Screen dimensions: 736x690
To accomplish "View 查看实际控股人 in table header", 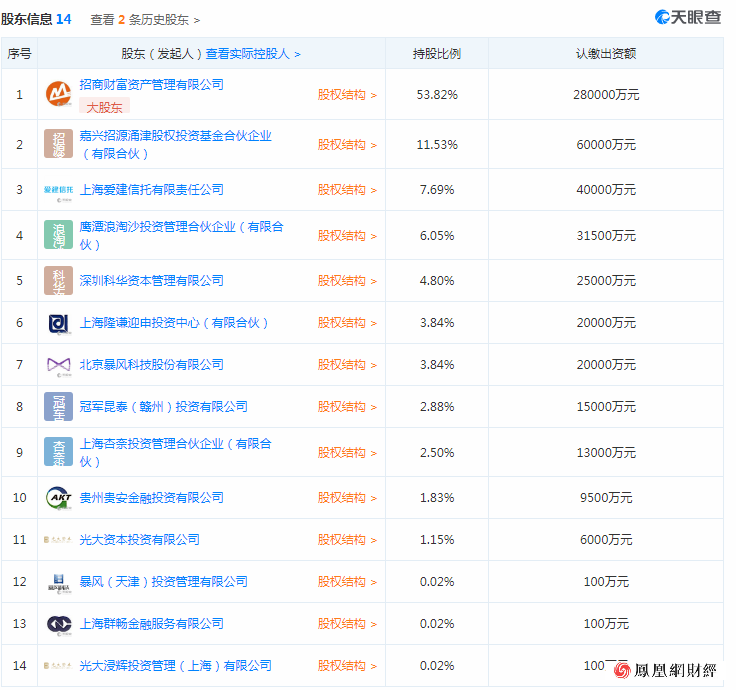I will 253,54.
